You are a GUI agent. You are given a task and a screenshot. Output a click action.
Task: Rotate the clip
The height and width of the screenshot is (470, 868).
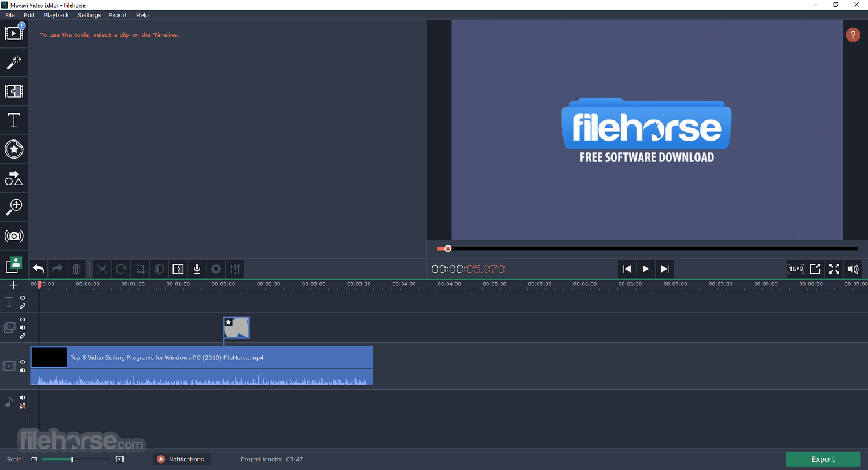pos(121,269)
